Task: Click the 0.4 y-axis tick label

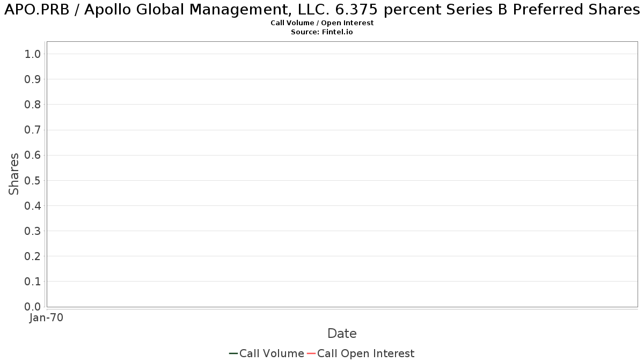Action: tap(33, 206)
